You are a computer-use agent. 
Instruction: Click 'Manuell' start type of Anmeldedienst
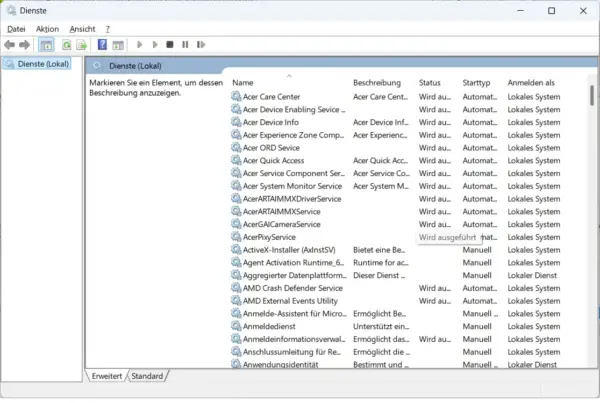coord(477,326)
